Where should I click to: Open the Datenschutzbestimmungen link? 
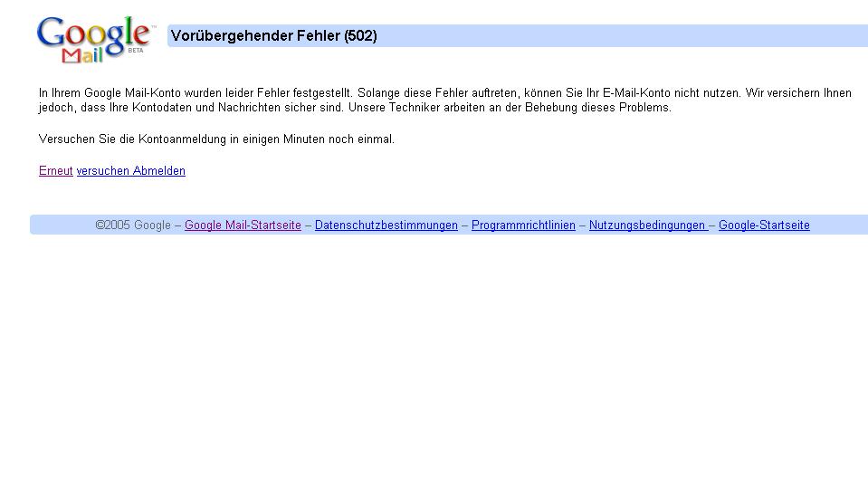386,225
